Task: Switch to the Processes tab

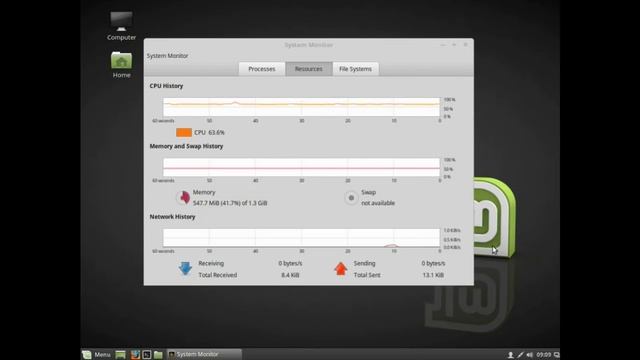Action: click(262, 69)
